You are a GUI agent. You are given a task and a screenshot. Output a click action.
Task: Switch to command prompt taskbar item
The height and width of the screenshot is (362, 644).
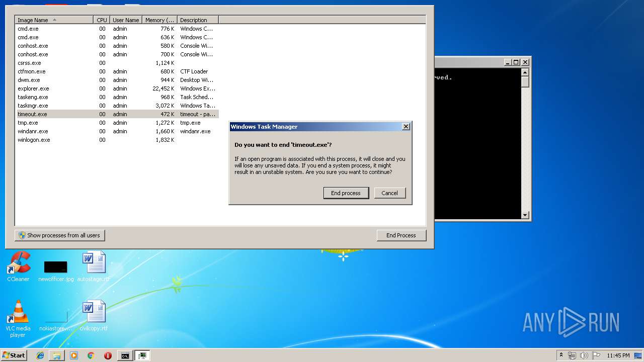coord(125,355)
